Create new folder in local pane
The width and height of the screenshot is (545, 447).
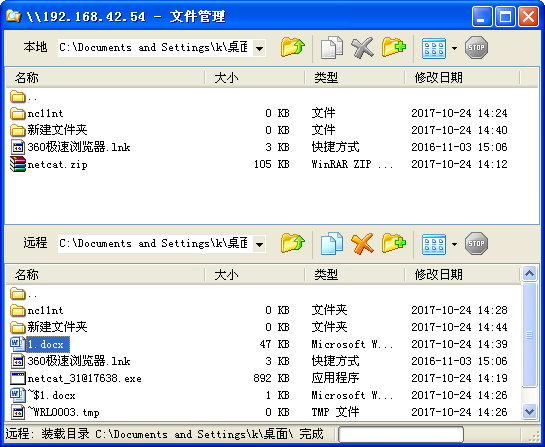[x=394, y=47]
